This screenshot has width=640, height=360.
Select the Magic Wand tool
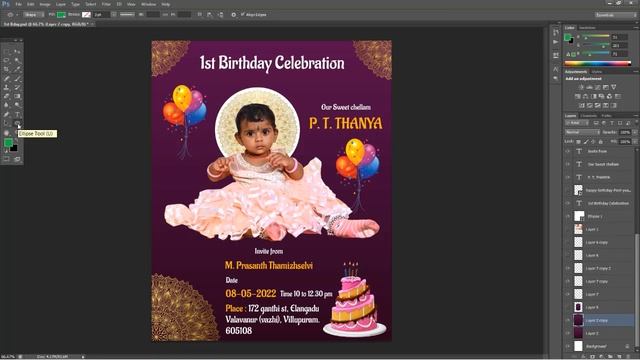(x=17, y=60)
